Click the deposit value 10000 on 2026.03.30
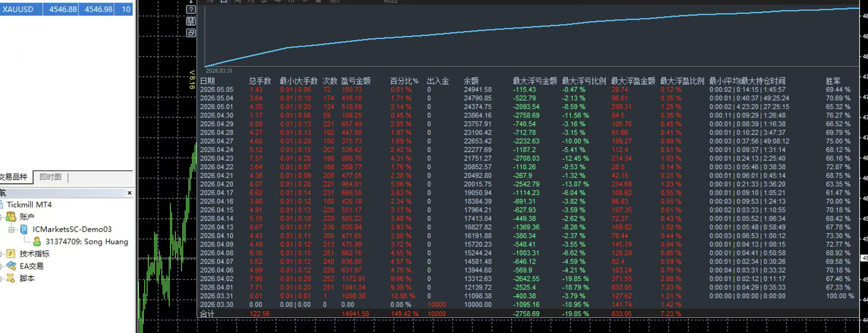868x333 pixels. [x=437, y=305]
